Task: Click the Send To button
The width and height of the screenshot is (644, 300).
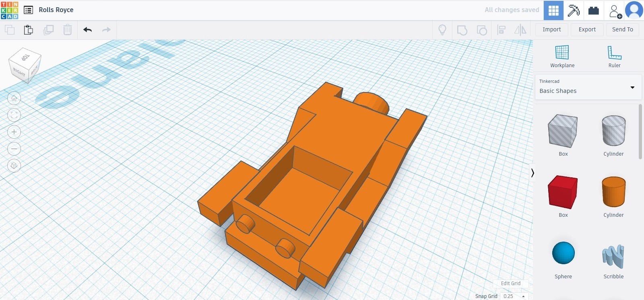Action: [623, 29]
